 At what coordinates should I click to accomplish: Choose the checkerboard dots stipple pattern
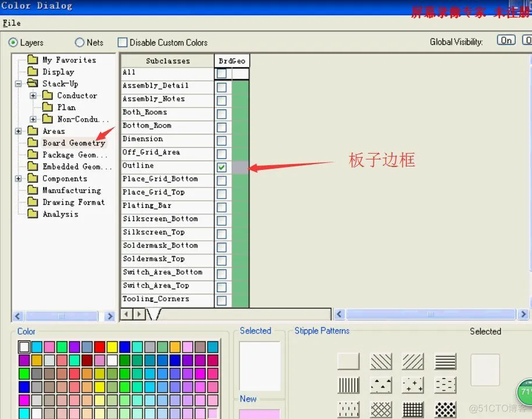[x=445, y=409]
